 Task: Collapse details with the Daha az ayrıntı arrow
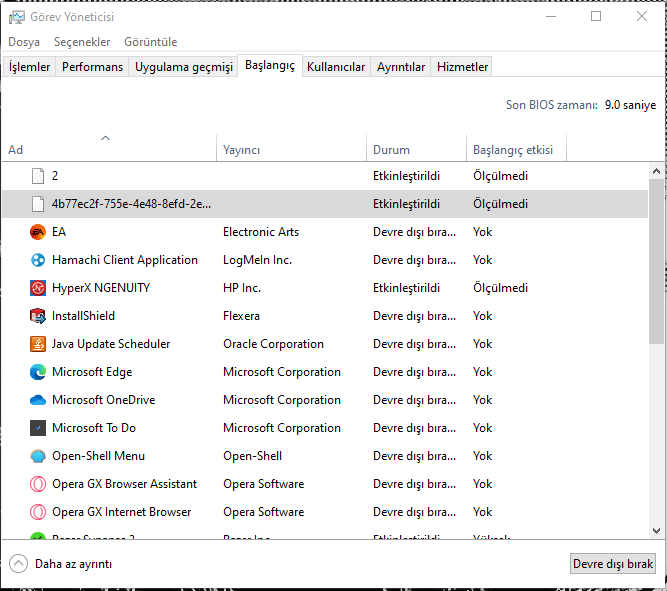tap(18, 564)
